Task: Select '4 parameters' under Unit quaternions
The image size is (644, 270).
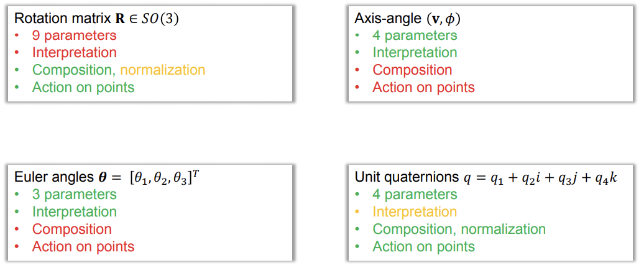Action: (415, 194)
